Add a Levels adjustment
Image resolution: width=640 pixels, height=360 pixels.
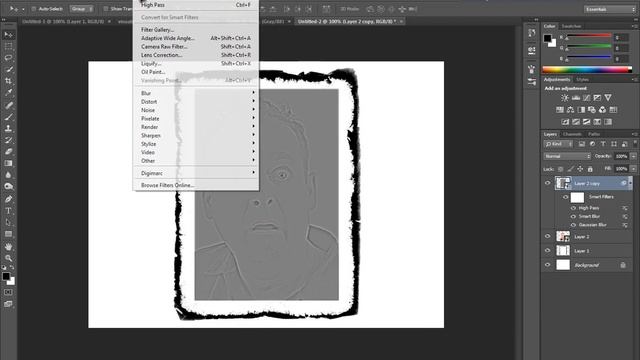[576, 98]
